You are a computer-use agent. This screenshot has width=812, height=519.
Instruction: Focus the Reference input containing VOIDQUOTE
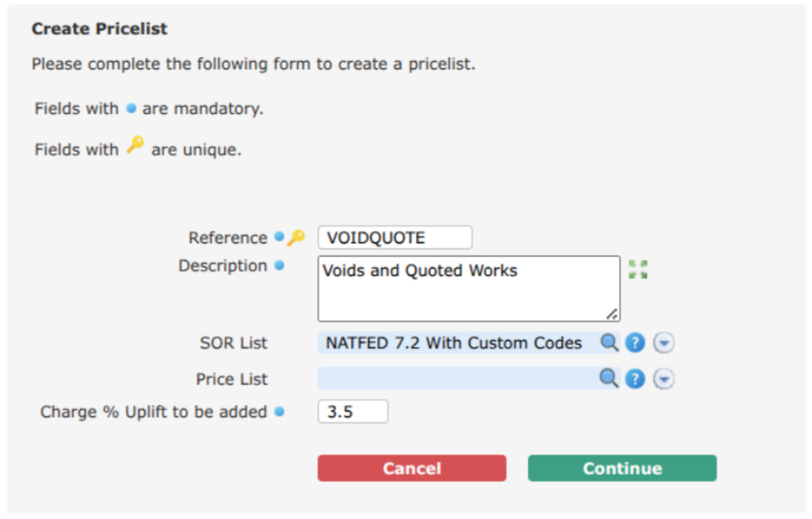click(395, 237)
